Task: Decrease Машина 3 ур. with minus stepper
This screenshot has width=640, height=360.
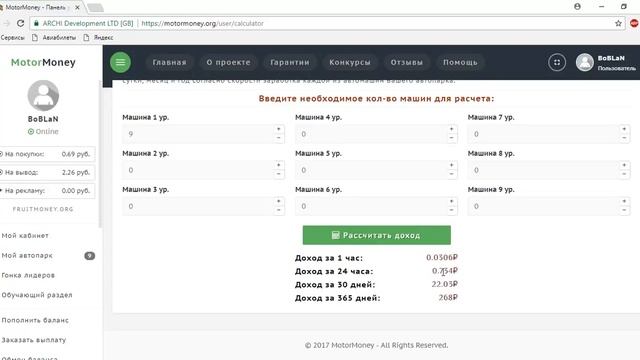Action: 279,211
